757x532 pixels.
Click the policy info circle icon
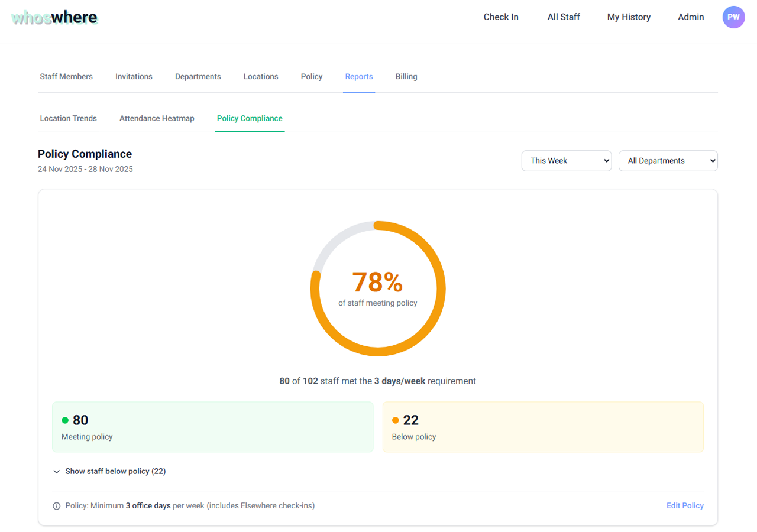click(x=57, y=506)
